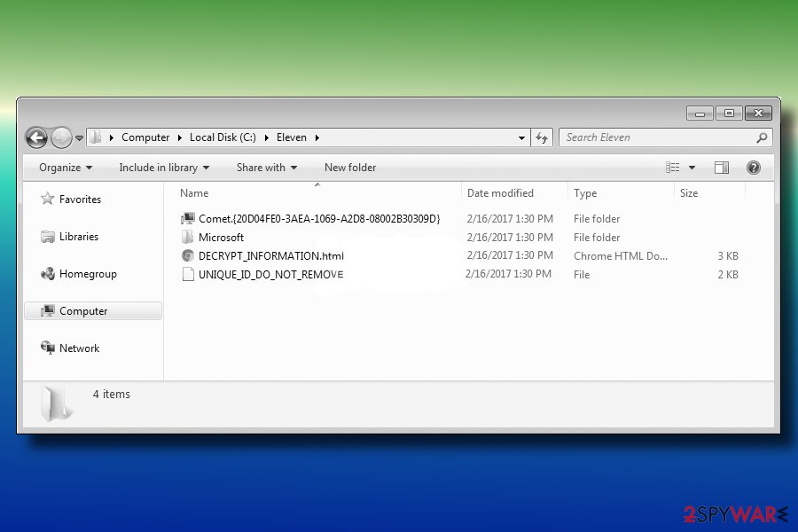The height and width of the screenshot is (532, 798).
Task: Click the blank file icon of UNIQUE_ID_DO_NOT_REMOVE
Action: click(x=188, y=274)
